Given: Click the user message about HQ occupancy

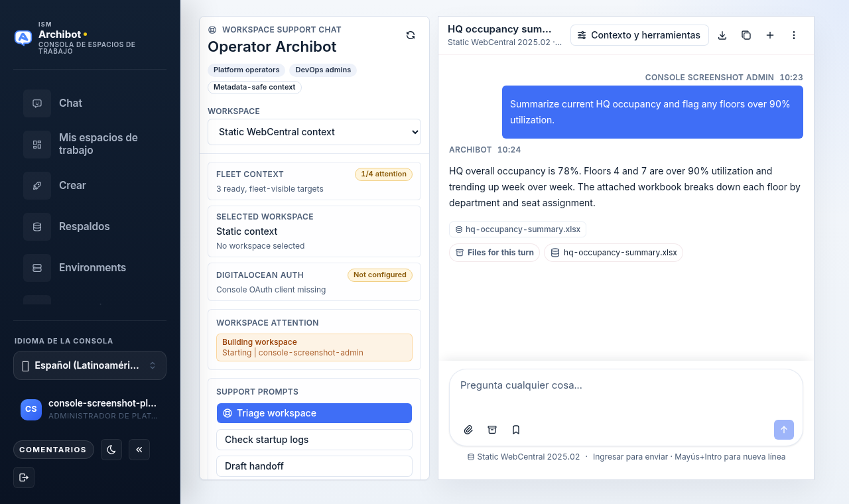Looking at the screenshot, I should 653,112.
